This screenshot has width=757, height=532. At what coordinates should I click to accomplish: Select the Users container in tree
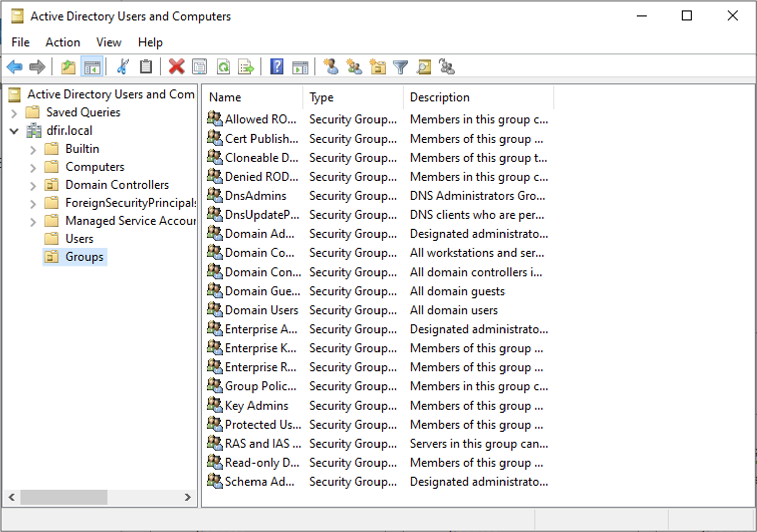tap(79, 239)
